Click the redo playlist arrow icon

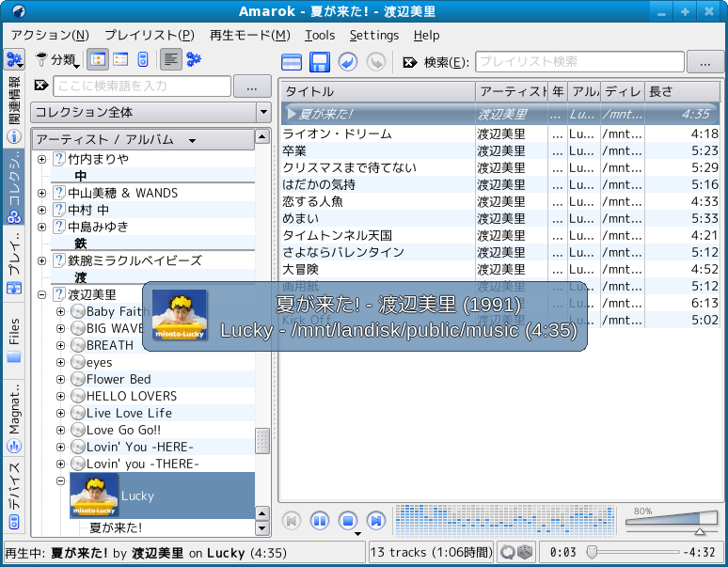pos(376,62)
